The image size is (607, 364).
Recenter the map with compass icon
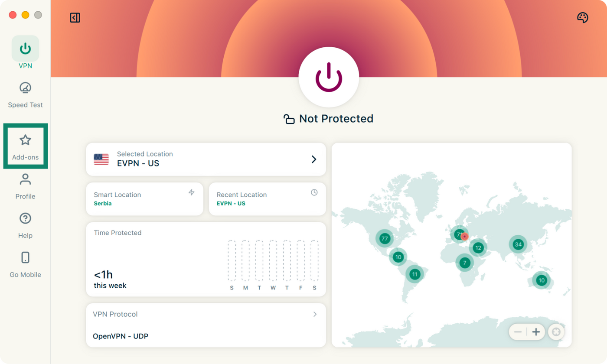click(556, 332)
